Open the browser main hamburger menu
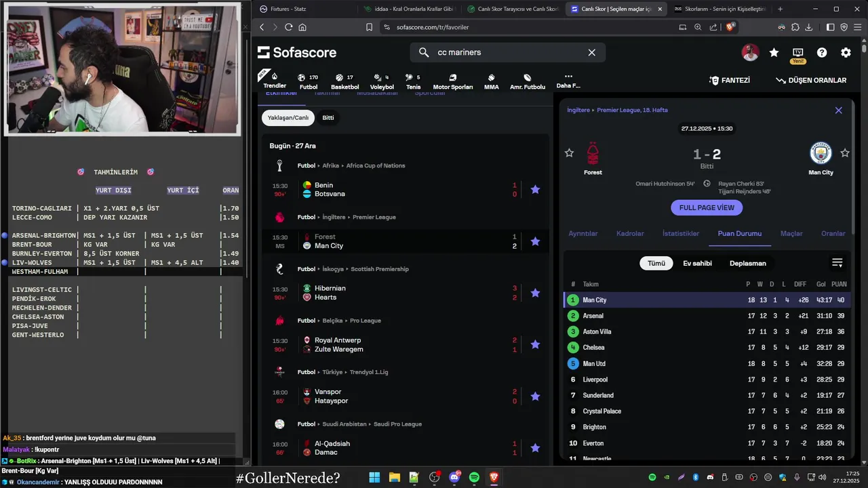868x488 pixels. click(859, 27)
